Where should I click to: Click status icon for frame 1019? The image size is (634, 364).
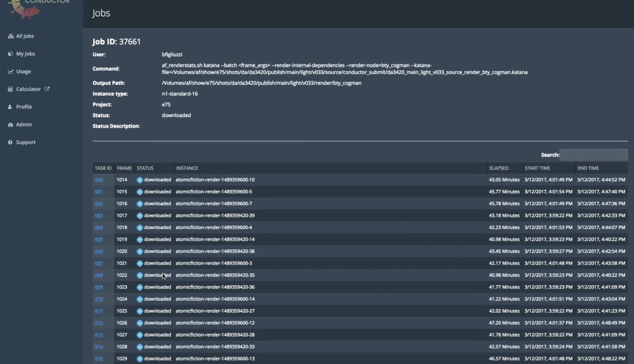coord(140,239)
